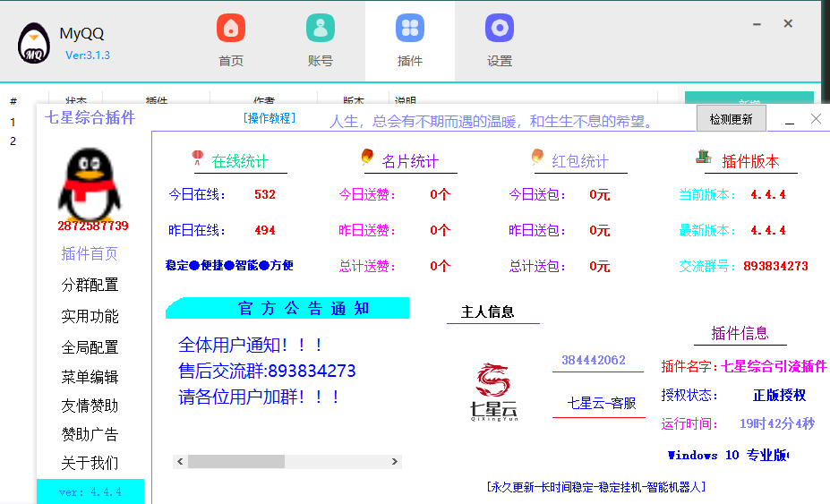Viewport: 830px width, 504px height.
Task: Click the 今日在线 value 532
Action: tap(265, 194)
